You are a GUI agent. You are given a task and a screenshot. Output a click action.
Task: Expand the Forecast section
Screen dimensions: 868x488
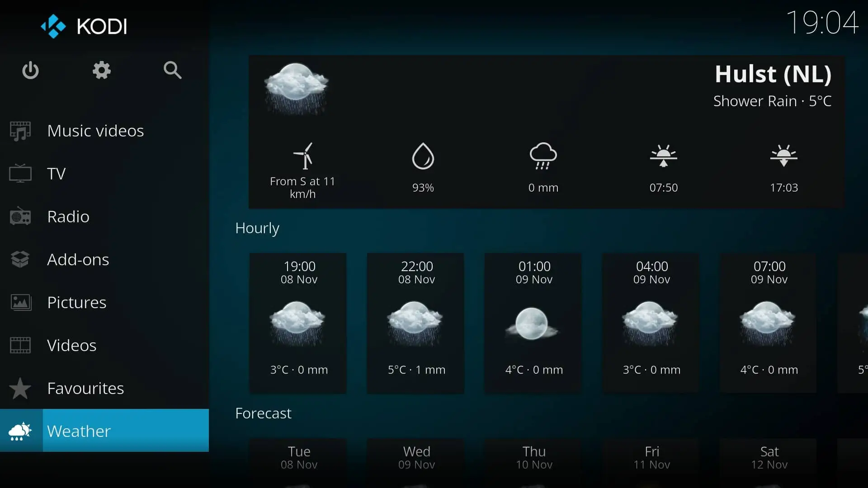[263, 413]
